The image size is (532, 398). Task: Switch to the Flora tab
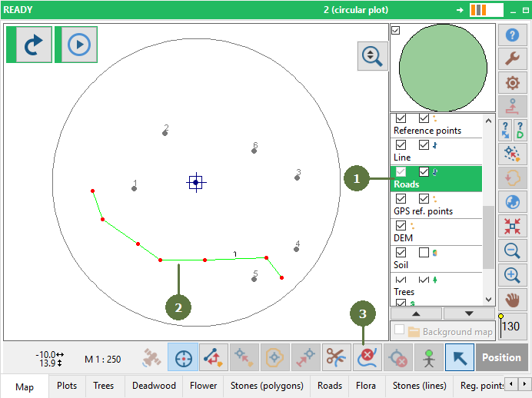point(366,386)
